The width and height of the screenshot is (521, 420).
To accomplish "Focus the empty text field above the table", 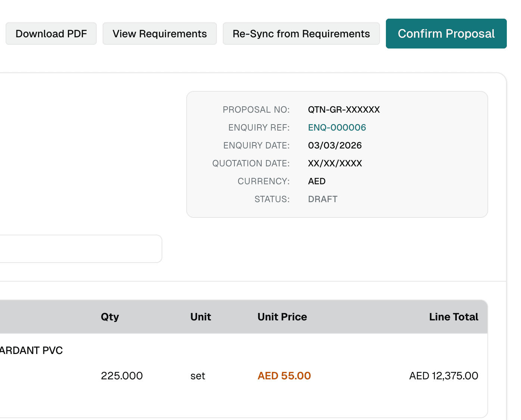I will point(81,249).
